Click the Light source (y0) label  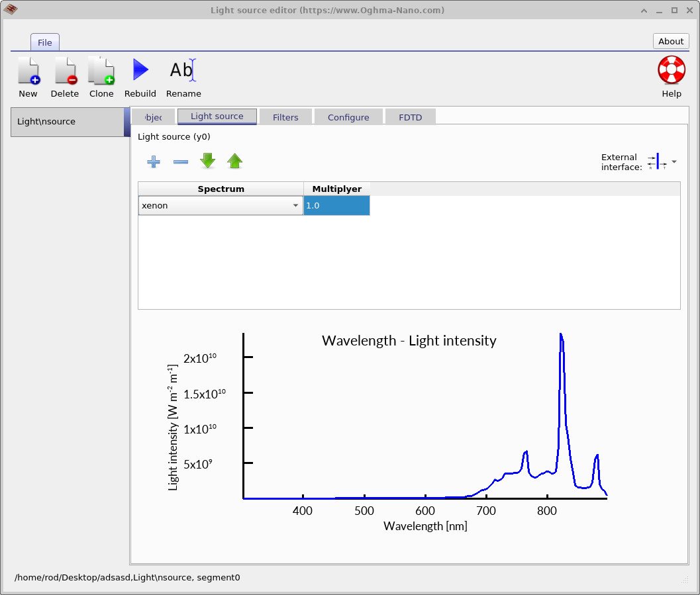(x=174, y=136)
